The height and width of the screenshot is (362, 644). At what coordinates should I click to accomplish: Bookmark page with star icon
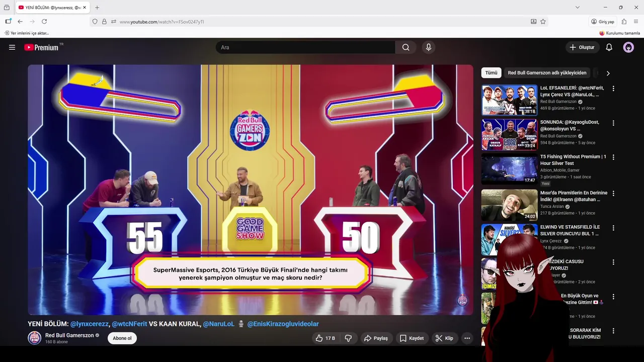click(543, 22)
